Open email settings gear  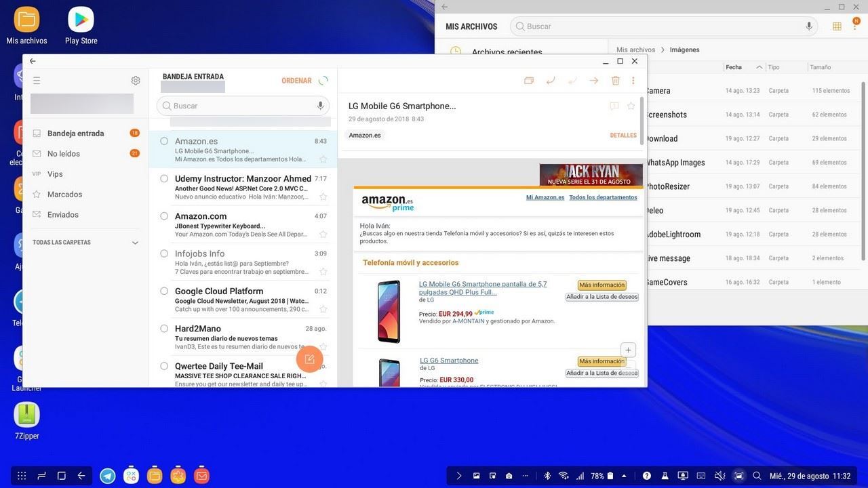click(x=136, y=81)
